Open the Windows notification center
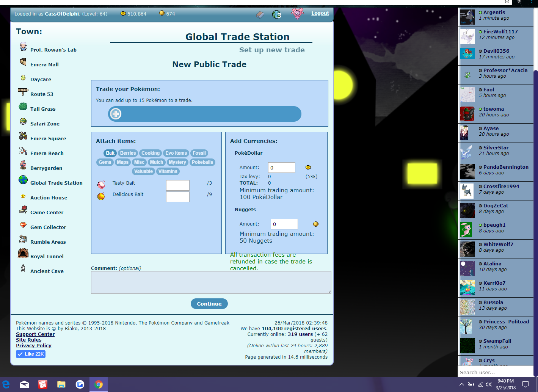Viewport: 538px width, 392px height. pyautogui.click(x=525, y=384)
